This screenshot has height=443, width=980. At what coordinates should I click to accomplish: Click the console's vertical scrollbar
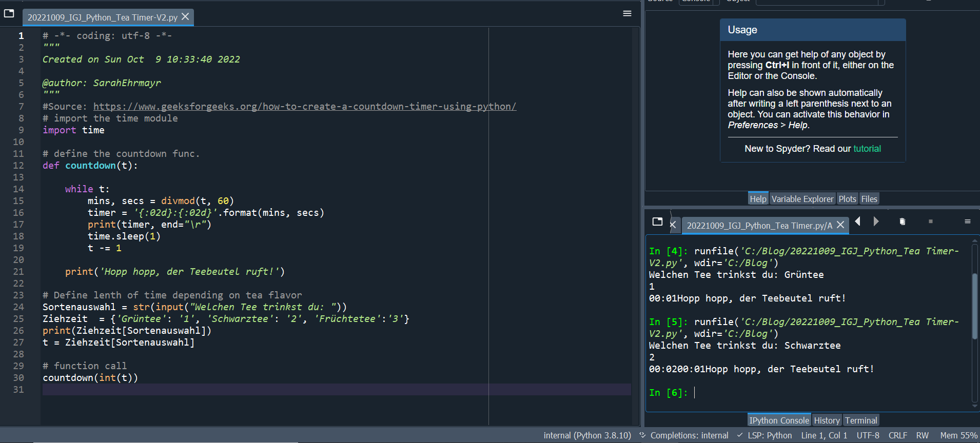pos(974,306)
